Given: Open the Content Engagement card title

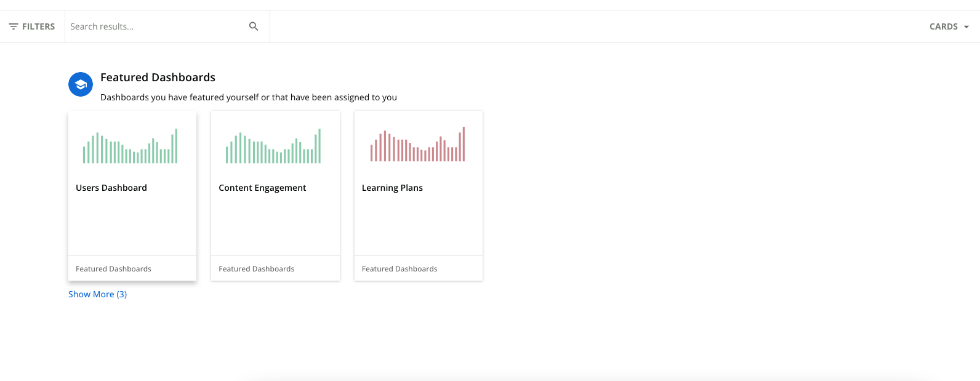Looking at the screenshot, I should (x=262, y=188).
